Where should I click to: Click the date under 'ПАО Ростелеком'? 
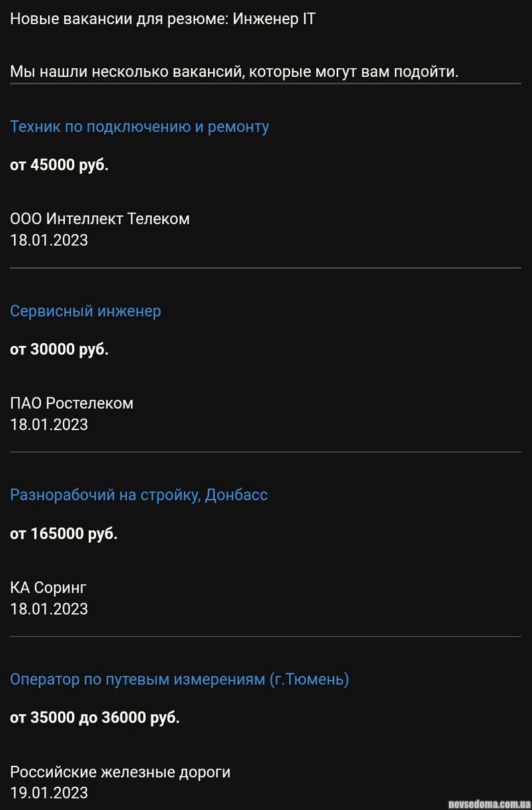[x=49, y=425]
